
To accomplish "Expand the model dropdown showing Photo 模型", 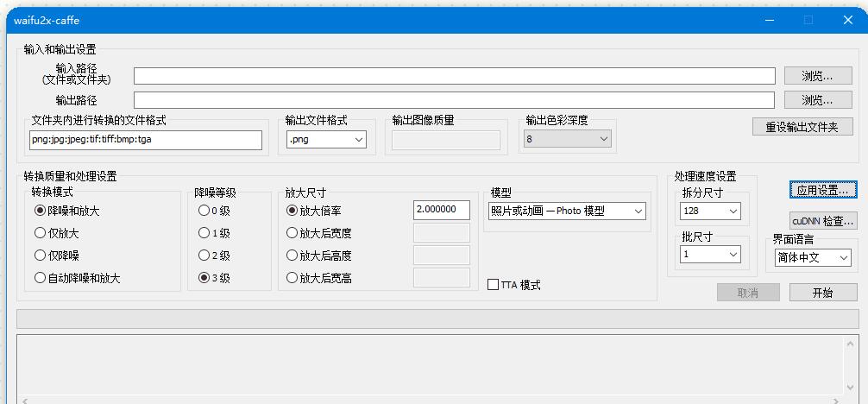I will [567, 211].
